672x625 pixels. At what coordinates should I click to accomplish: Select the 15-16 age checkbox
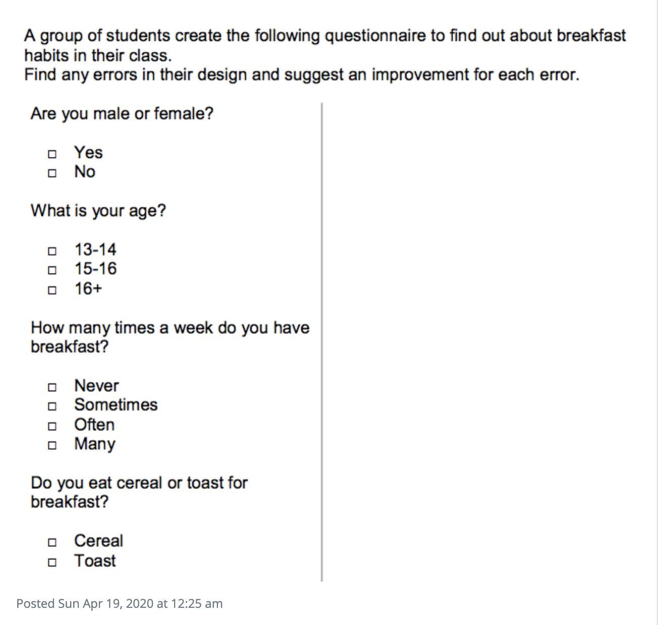[x=51, y=270]
